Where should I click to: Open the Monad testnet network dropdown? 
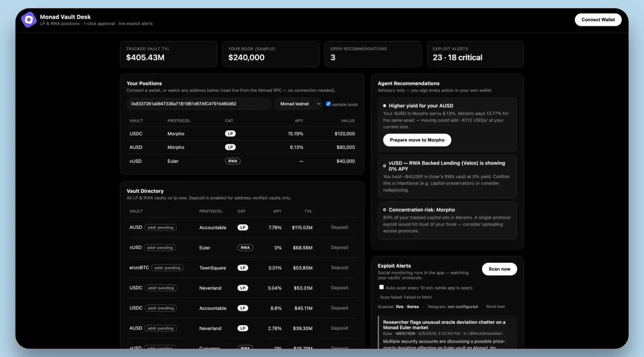299,104
